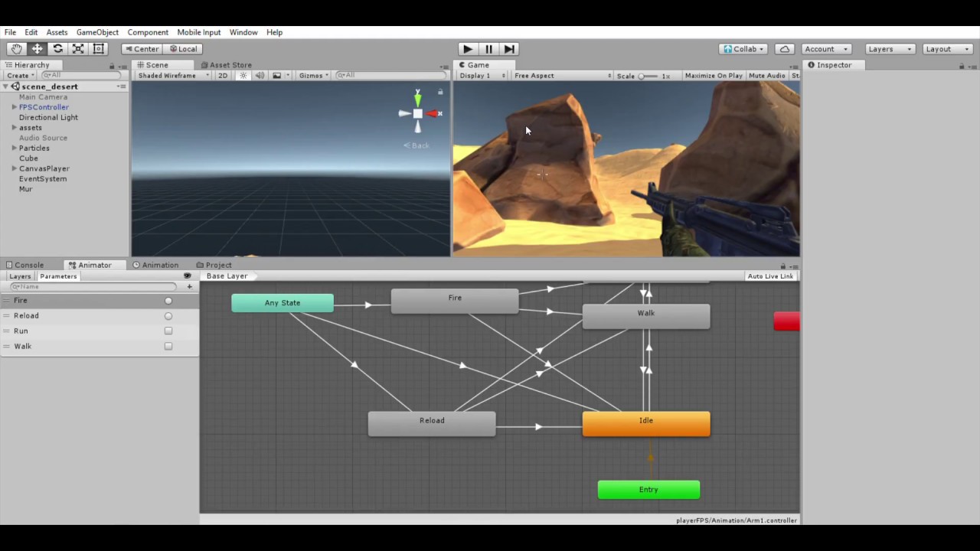Step one frame forward
The width and height of the screenshot is (980, 551).
coord(509,49)
